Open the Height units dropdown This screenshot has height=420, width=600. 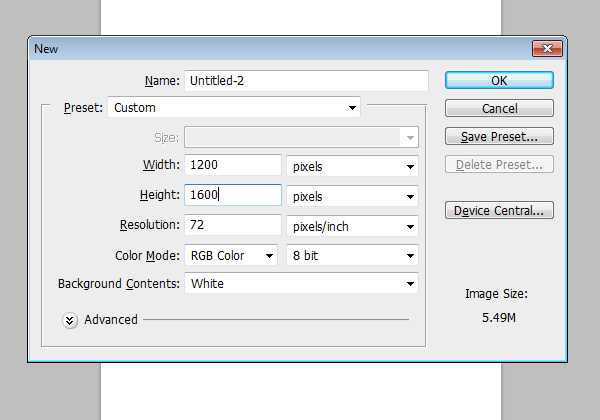352,196
